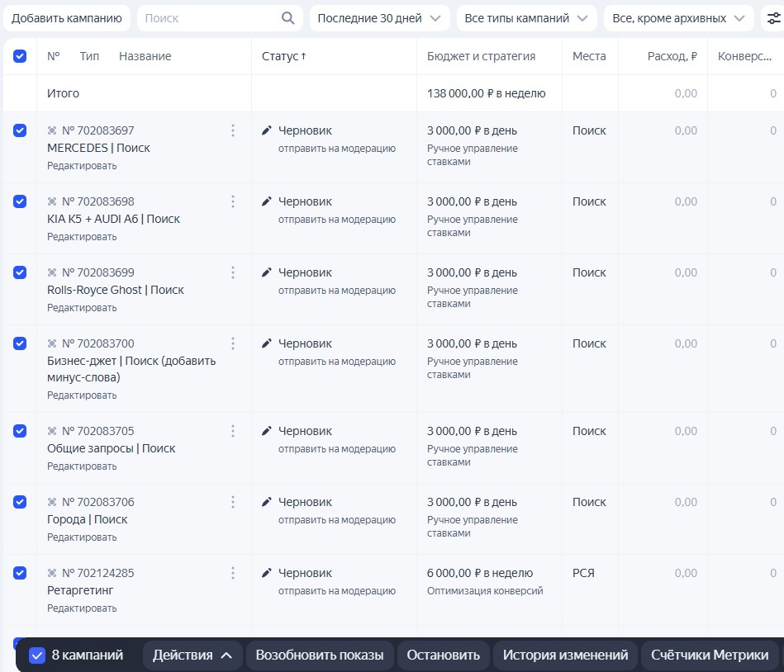Click pencil draft icon in Бизнес-джет row
This screenshot has height=672, width=784.
[x=267, y=343]
